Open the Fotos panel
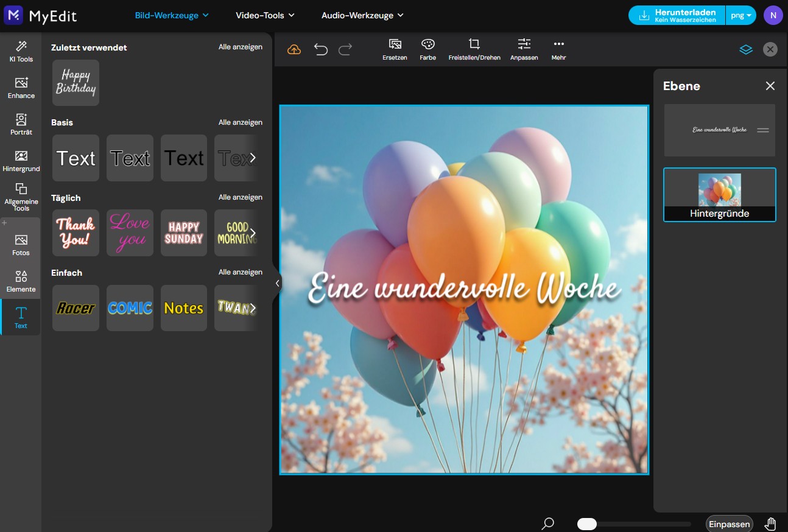The height and width of the screenshot is (532, 788). [x=21, y=245]
